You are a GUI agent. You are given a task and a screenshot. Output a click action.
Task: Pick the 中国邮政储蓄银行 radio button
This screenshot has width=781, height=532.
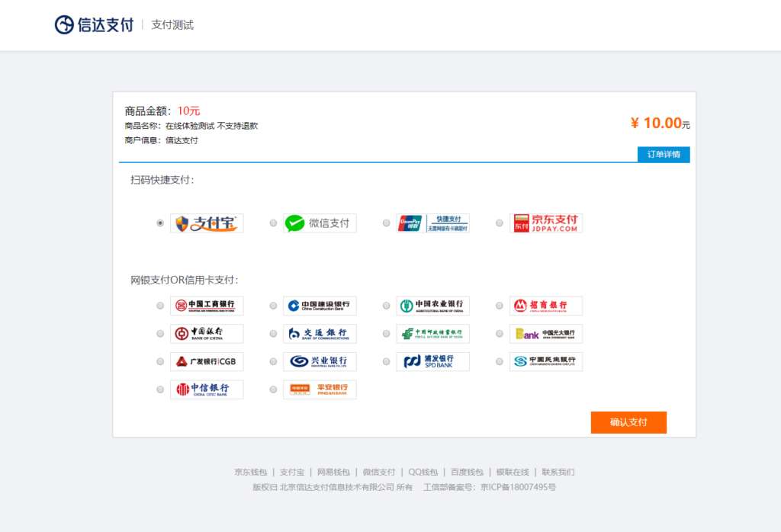(x=386, y=333)
